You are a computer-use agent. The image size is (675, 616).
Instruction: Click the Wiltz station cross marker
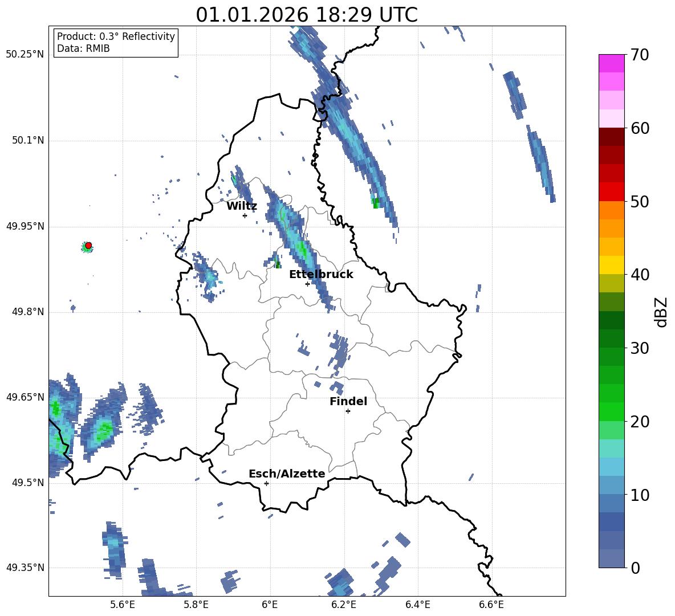(x=245, y=215)
